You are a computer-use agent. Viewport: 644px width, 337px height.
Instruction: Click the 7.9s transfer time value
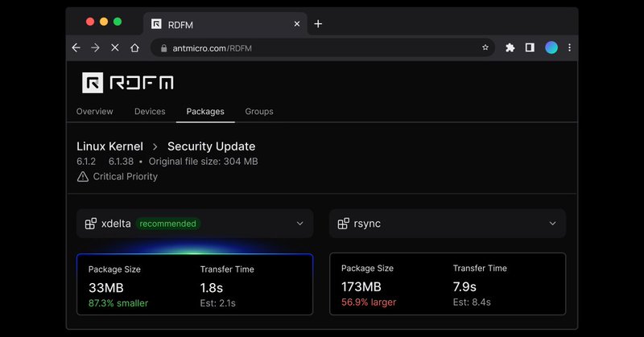point(464,287)
